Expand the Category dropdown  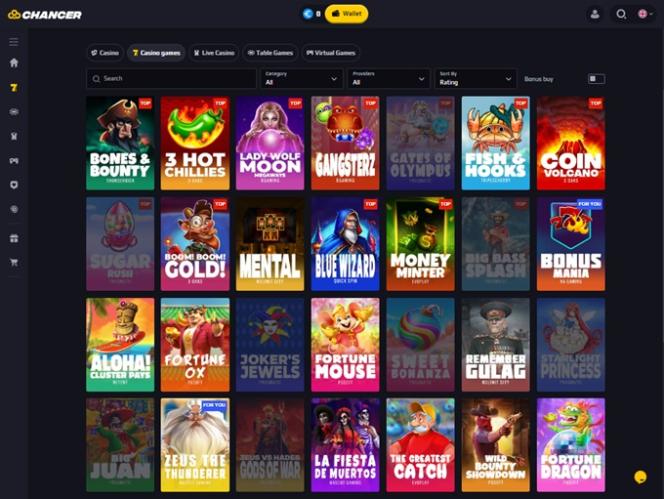301,78
